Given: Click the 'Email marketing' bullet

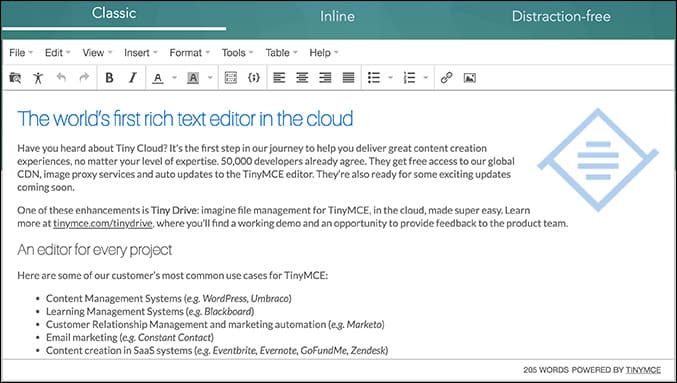Looking at the screenshot, I should click(130, 337).
